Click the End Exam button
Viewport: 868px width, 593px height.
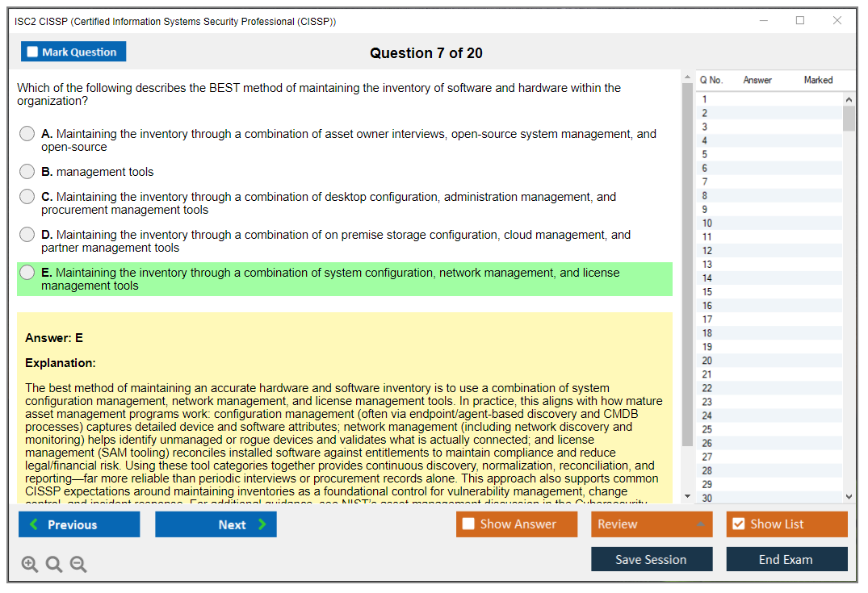click(x=786, y=559)
